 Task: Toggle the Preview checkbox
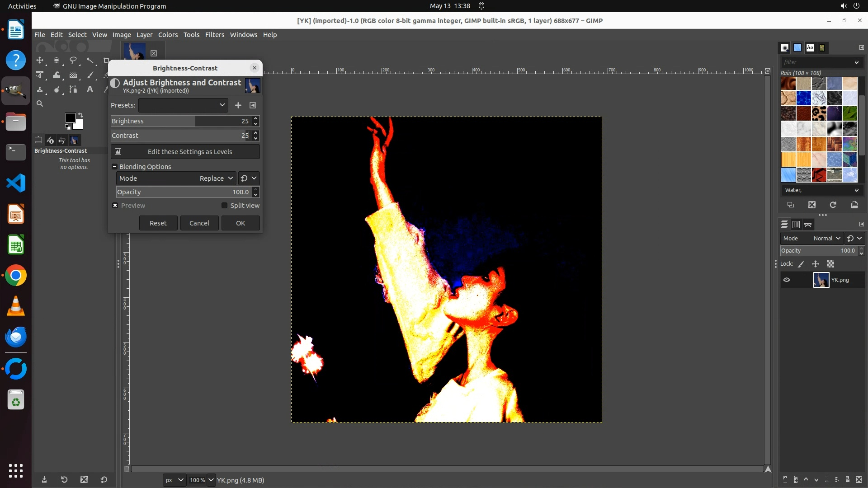pyautogui.click(x=115, y=206)
